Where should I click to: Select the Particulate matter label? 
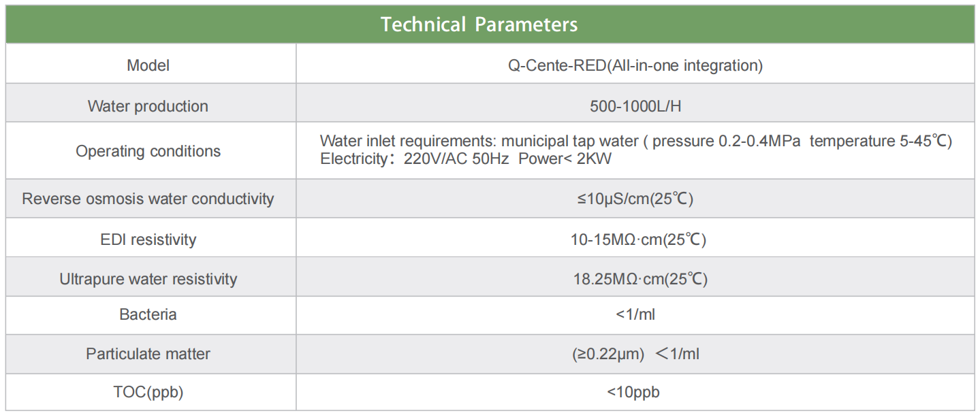tap(148, 354)
